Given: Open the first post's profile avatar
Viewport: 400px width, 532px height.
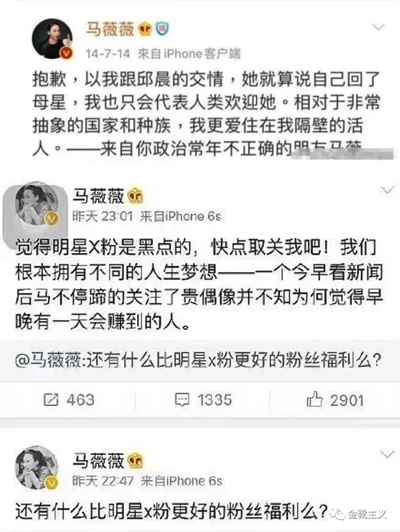Looking at the screenshot, I should pos(52,39).
